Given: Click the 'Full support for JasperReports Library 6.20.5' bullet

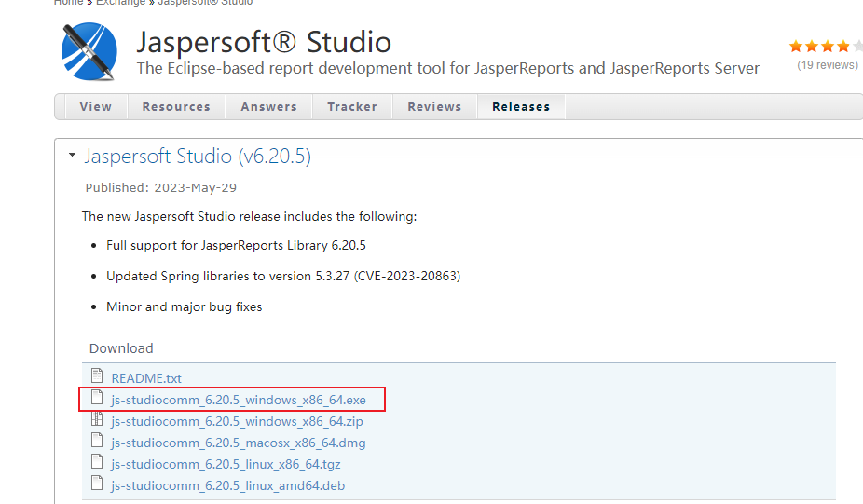Looking at the screenshot, I should coord(236,245).
